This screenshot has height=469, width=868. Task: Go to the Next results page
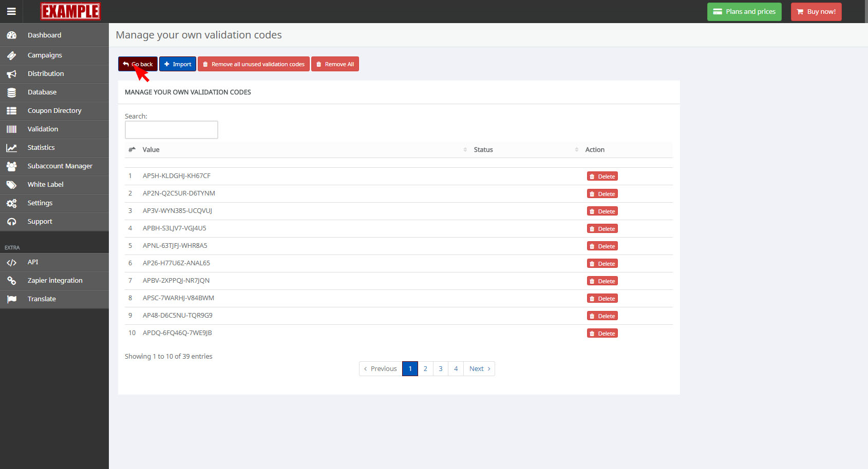click(x=479, y=369)
